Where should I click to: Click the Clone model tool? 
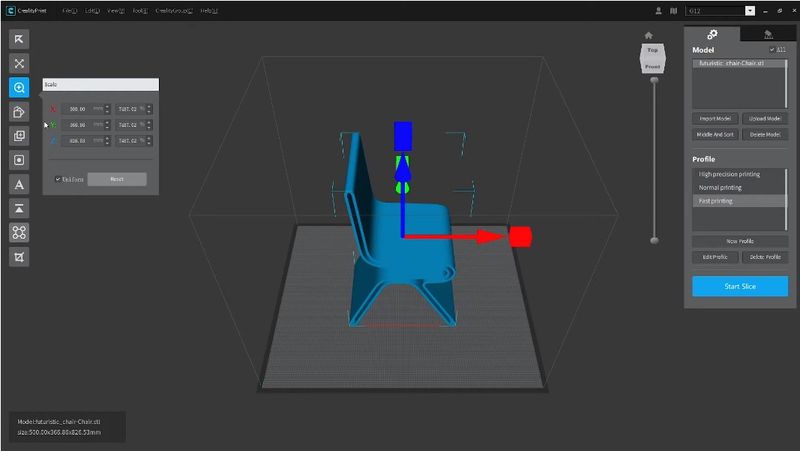click(19, 136)
